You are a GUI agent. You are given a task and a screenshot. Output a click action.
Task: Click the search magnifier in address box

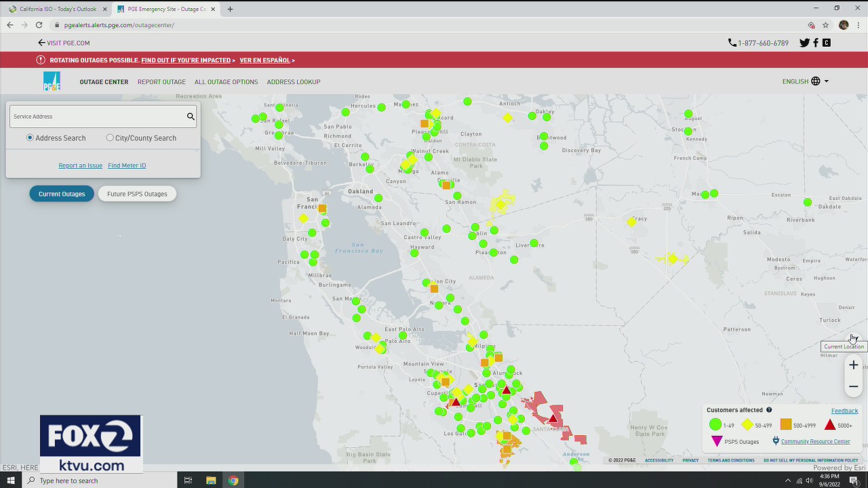191,117
